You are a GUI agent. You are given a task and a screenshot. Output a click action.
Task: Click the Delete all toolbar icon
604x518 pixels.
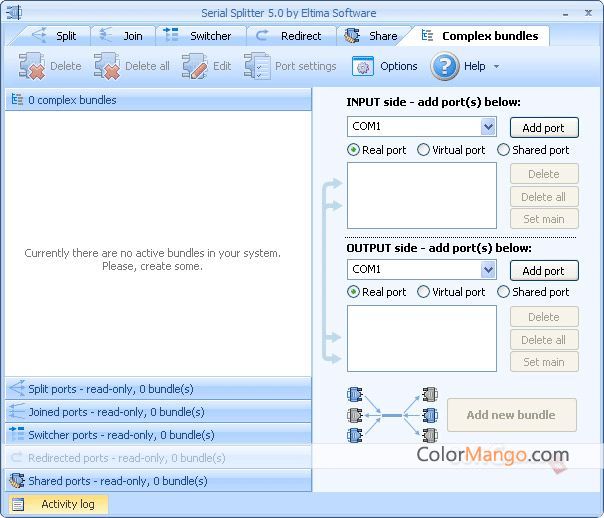[x=107, y=66]
